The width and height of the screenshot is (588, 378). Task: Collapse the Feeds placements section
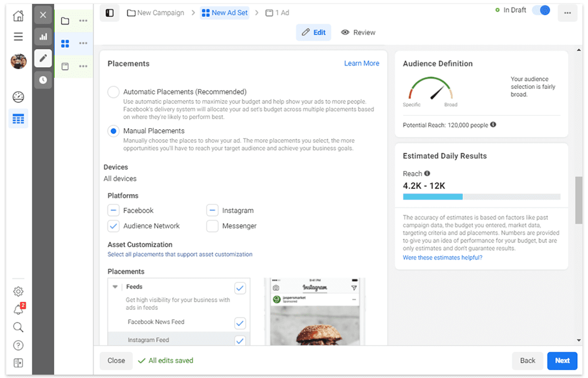click(115, 286)
